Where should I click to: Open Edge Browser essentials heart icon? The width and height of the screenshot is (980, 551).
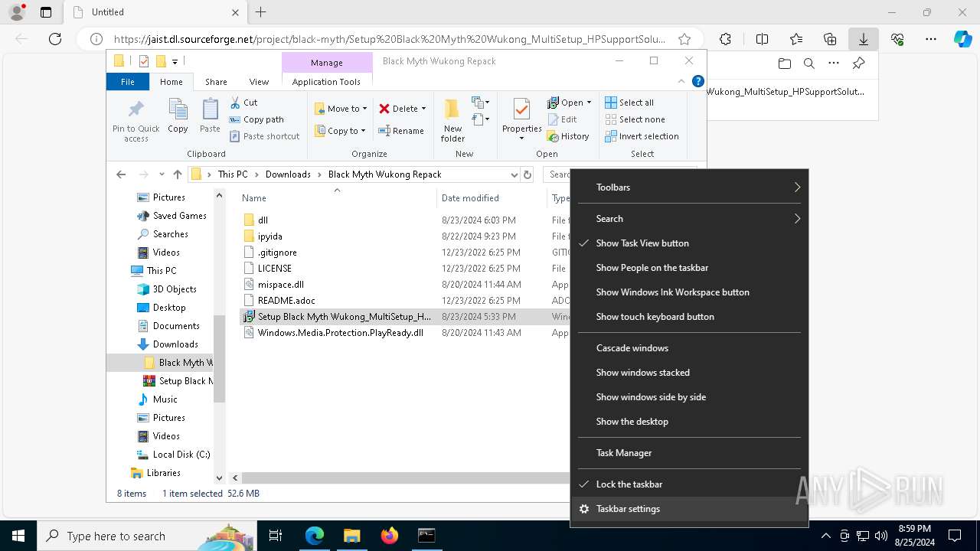click(897, 39)
